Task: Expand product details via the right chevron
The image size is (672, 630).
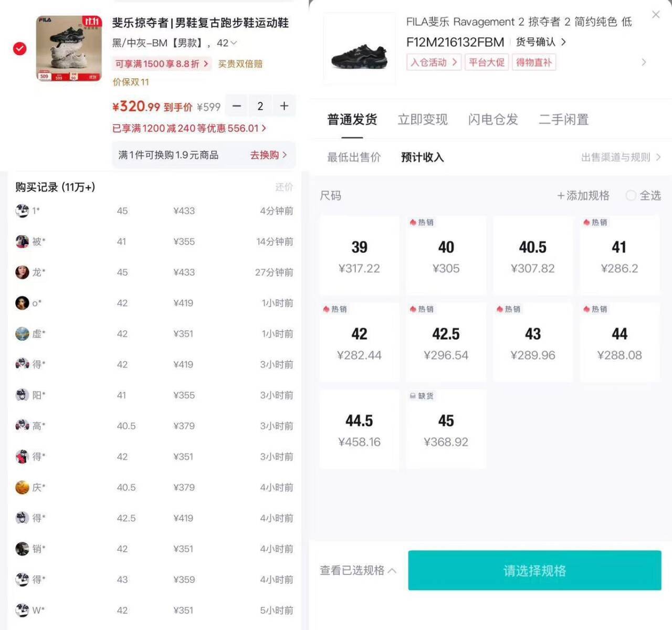Action: click(x=644, y=62)
